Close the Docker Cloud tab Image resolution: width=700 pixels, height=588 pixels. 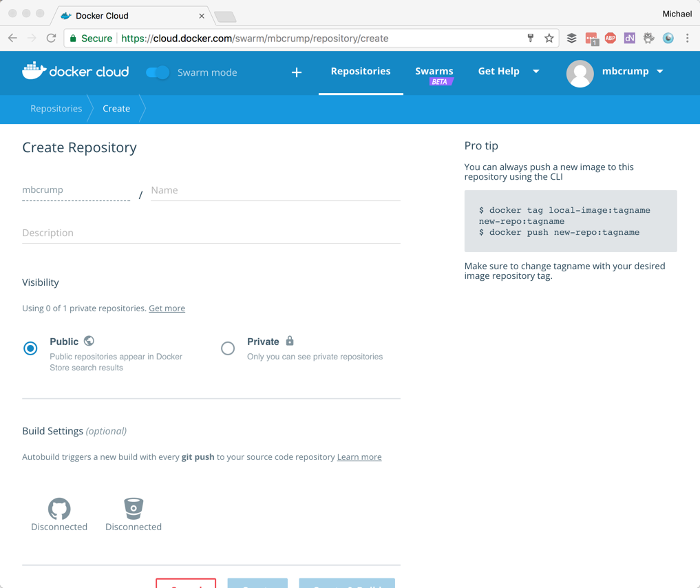(202, 16)
